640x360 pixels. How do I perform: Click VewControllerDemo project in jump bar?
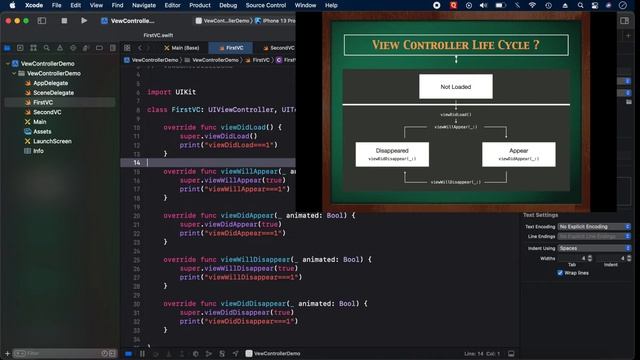click(151, 60)
